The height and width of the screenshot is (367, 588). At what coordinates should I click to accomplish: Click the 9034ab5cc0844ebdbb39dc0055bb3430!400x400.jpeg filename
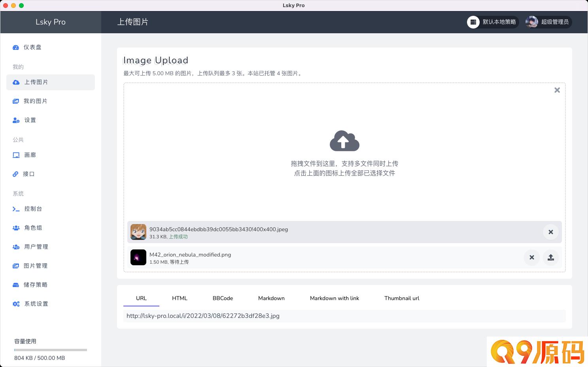(x=219, y=229)
